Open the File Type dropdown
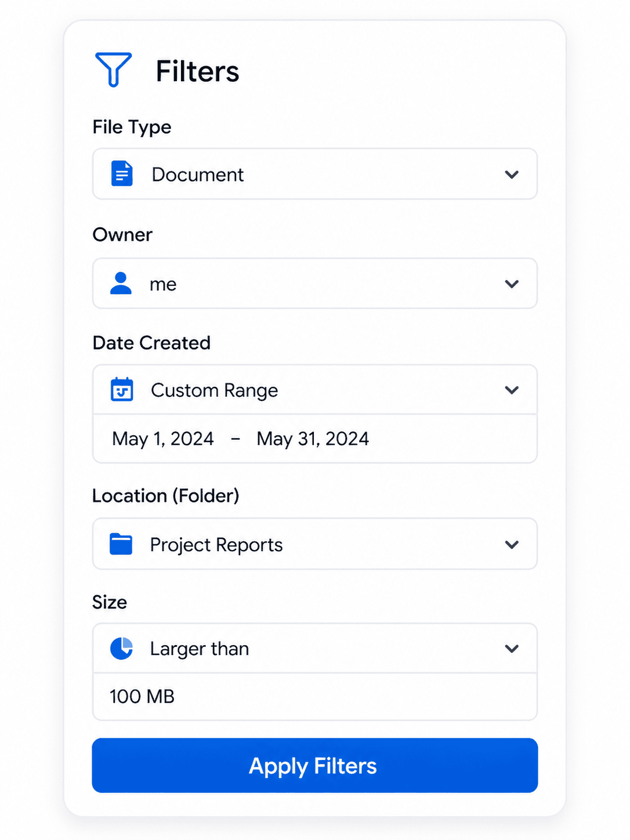The height and width of the screenshot is (840, 630). tap(511, 174)
